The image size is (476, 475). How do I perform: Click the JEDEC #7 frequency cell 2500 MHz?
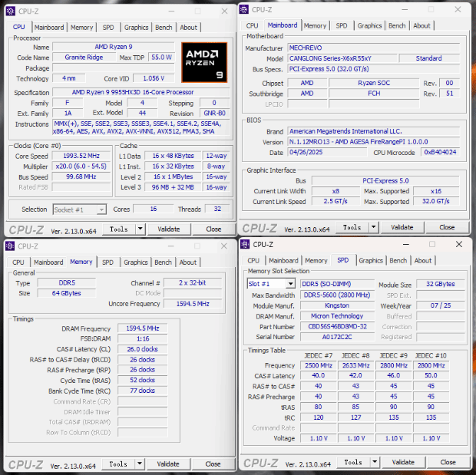coord(319,365)
